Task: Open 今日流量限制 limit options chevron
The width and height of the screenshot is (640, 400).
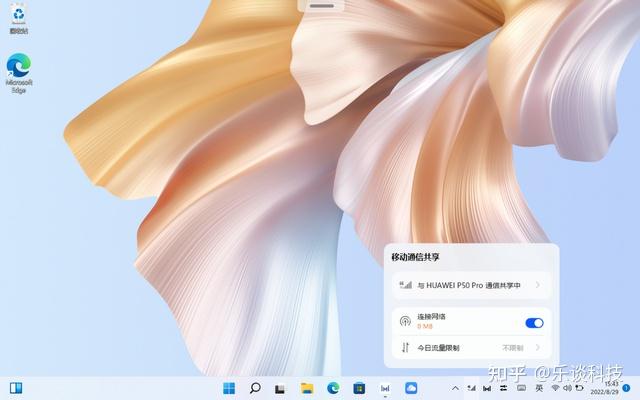Action: click(538, 348)
